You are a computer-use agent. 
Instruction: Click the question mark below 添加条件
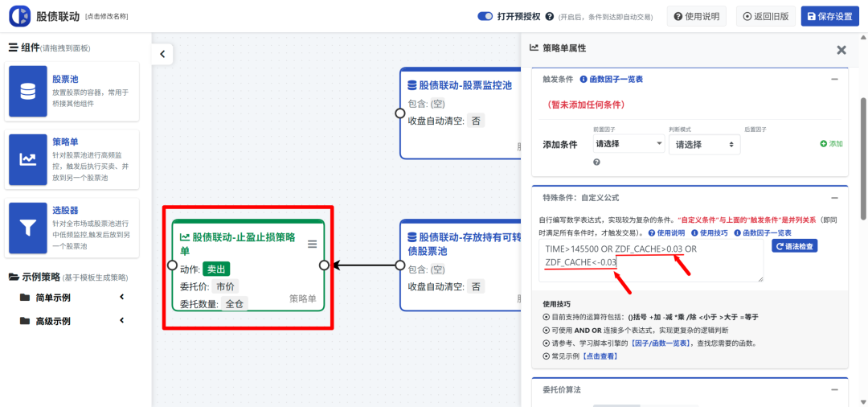point(597,162)
